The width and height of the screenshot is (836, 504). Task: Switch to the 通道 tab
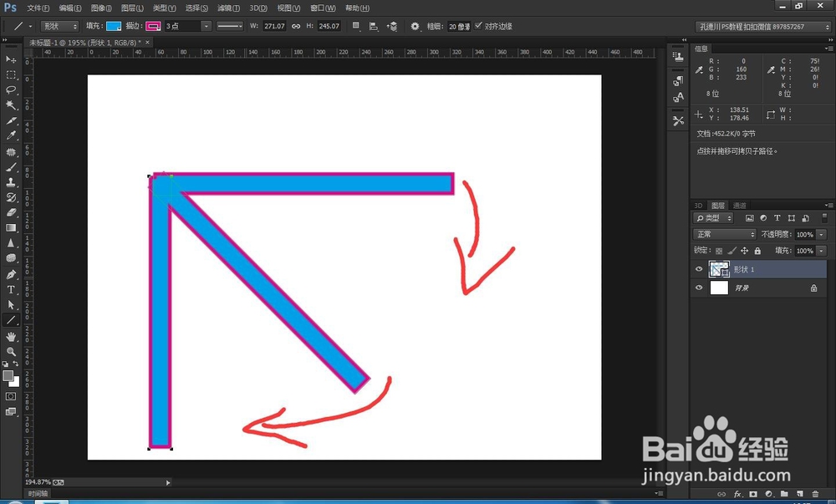click(740, 206)
